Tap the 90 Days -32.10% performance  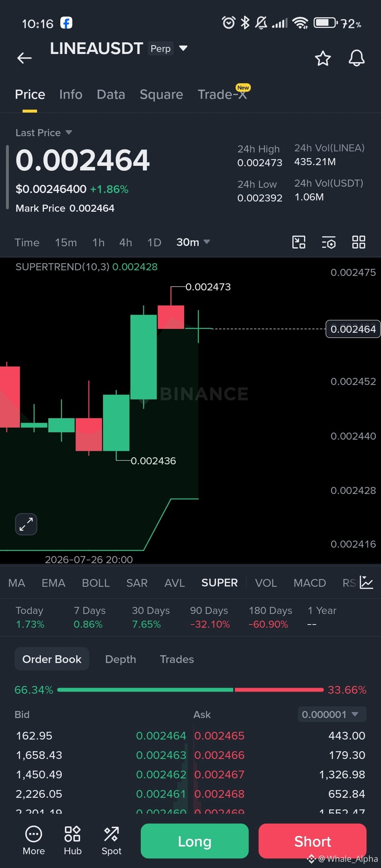point(210,617)
